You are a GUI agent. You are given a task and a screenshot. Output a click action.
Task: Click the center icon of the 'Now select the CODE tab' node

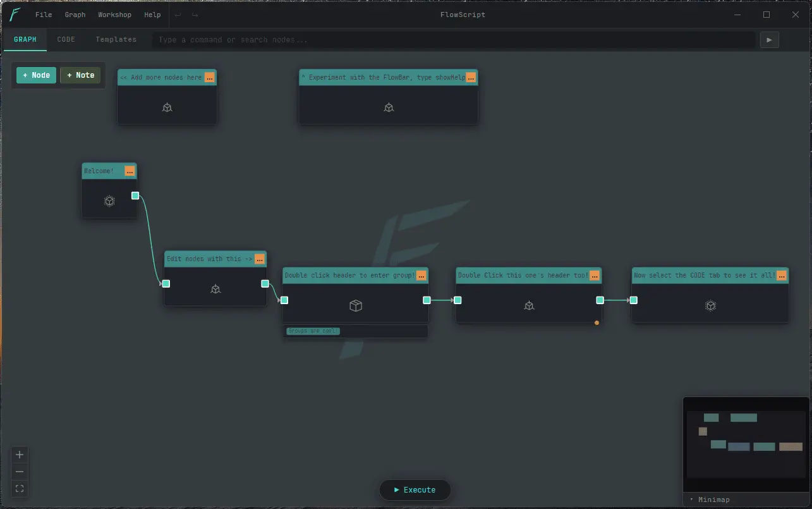(x=710, y=305)
